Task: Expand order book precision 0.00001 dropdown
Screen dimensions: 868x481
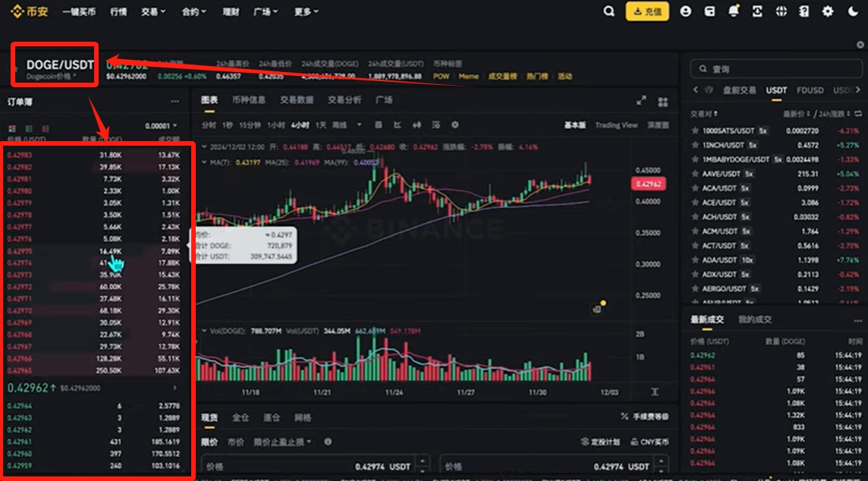Action: pyautogui.click(x=161, y=126)
